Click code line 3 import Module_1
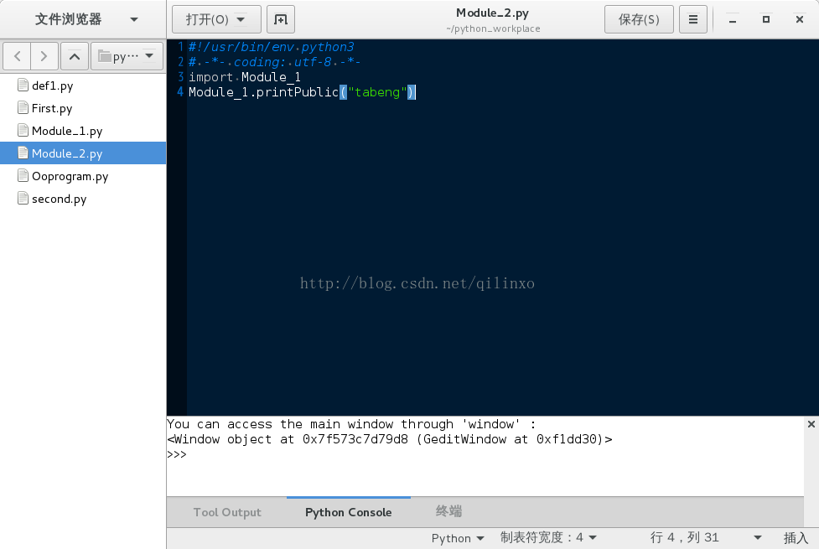 point(244,77)
